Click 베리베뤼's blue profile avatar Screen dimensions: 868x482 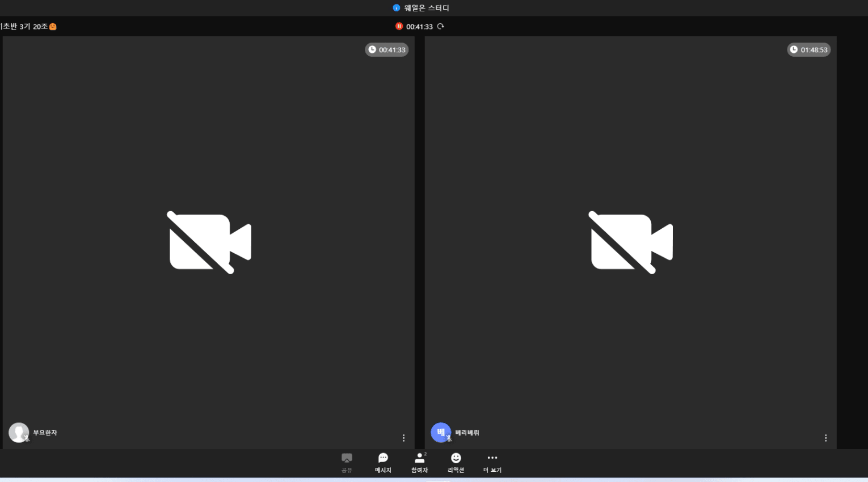pyautogui.click(x=441, y=433)
